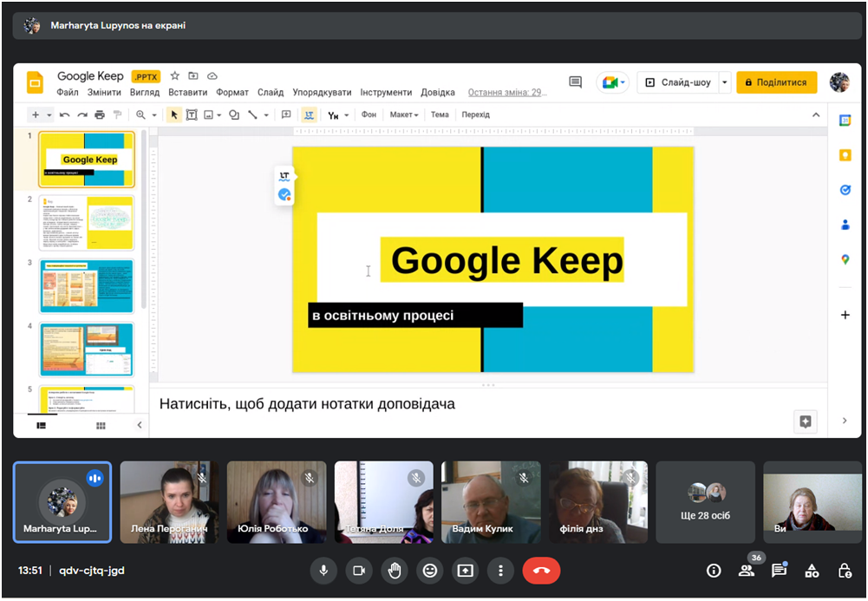The width and height of the screenshot is (868, 601).
Task: Toggle the LanguageTool toolbar button
Action: 309,114
